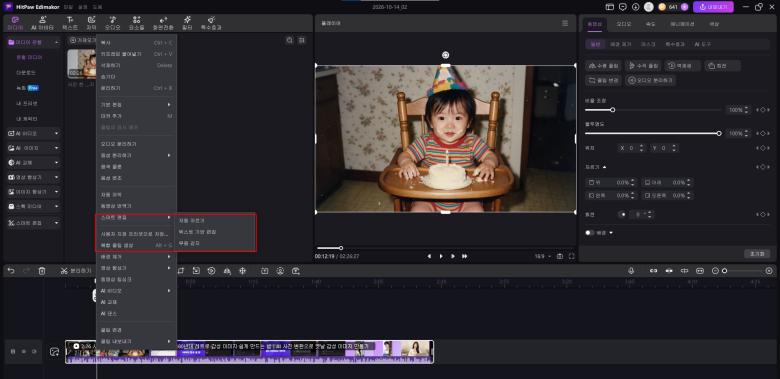Toggle the opacity keyframe diamond

[x=762, y=134]
